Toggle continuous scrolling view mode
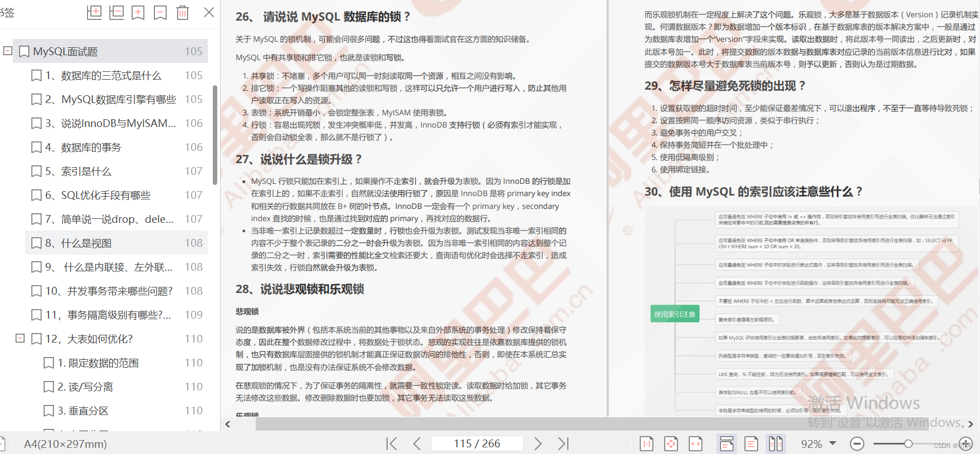Screen dimensions: 980x454 coord(727,443)
